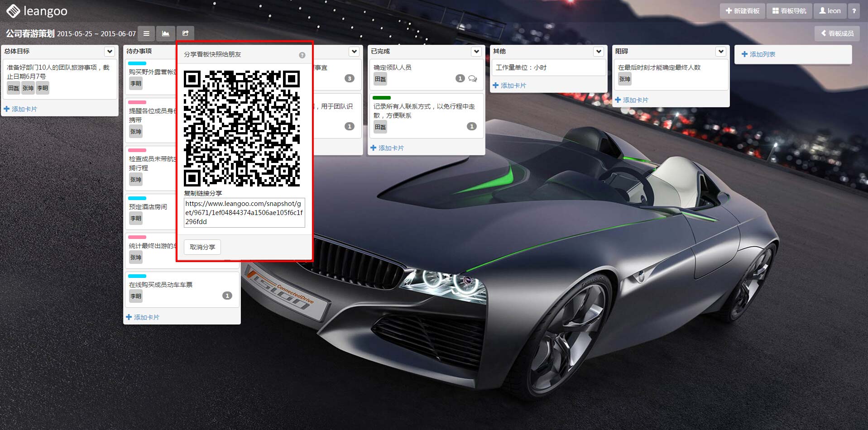This screenshot has height=430, width=868.
Task: Click 李明 member tag on 预定酒店房间 card
Action: click(136, 219)
